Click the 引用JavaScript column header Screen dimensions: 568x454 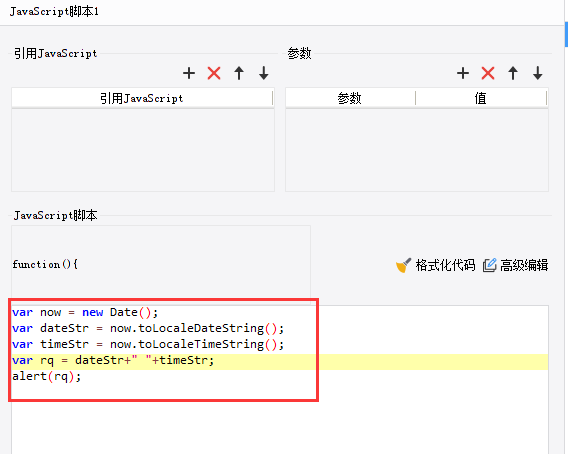[x=142, y=98]
